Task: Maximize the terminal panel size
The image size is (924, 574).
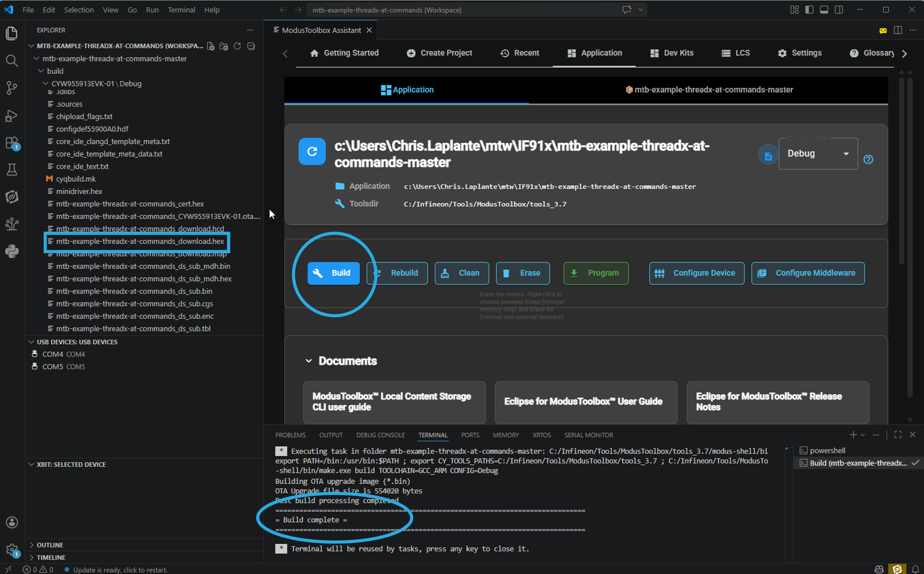Action: pos(898,435)
